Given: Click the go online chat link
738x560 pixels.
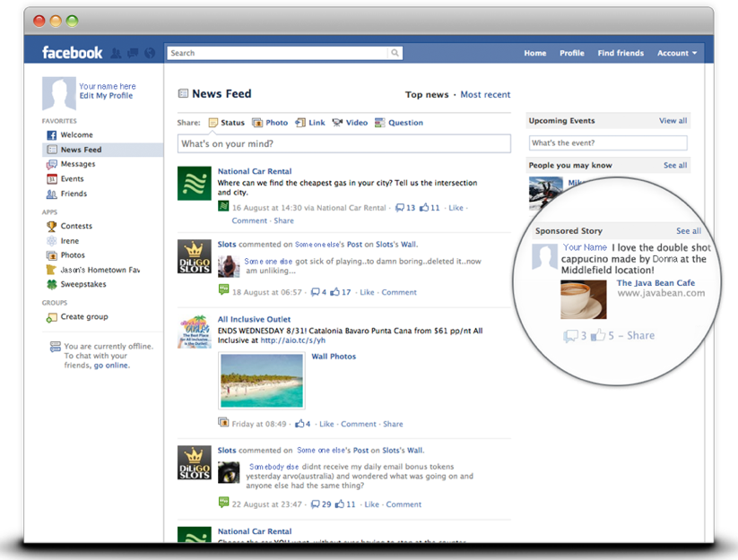Looking at the screenshot, I should coord(111,366).
